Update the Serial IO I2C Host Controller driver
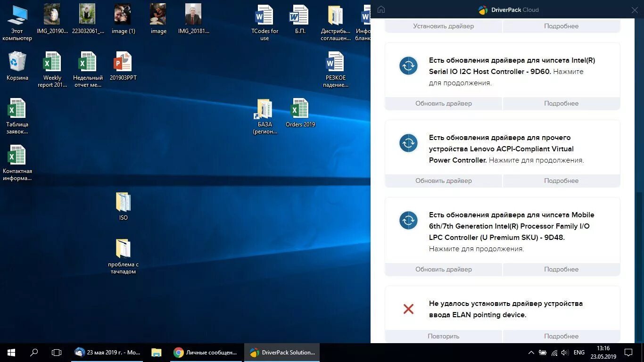 [x=444, y=103]
